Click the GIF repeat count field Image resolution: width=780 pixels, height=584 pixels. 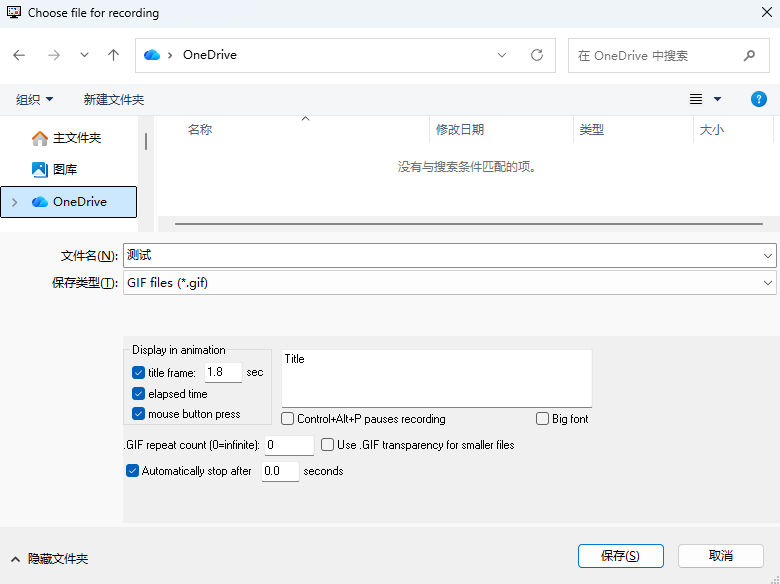point(289,445)
